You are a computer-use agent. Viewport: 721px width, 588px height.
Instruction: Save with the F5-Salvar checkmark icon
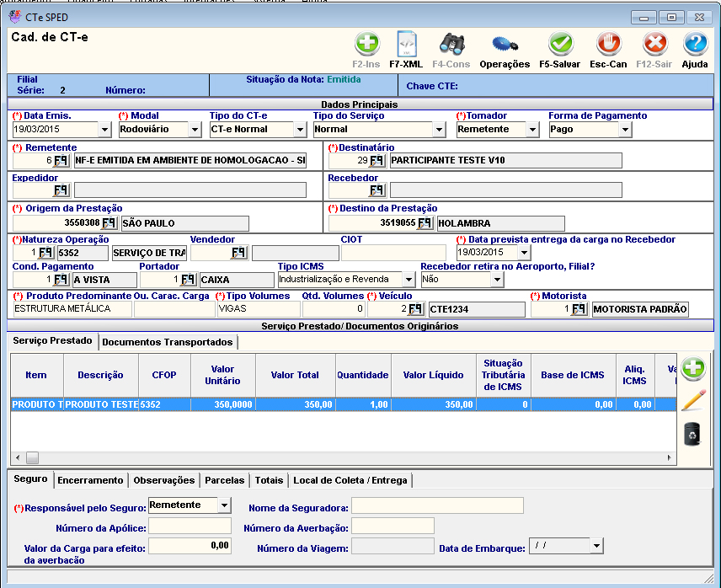[560, 44]
